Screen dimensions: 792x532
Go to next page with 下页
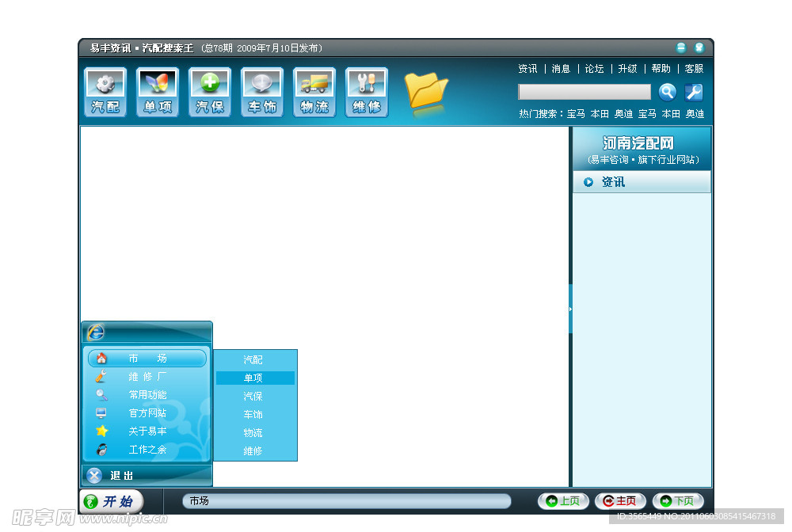[x=678, y=500]
